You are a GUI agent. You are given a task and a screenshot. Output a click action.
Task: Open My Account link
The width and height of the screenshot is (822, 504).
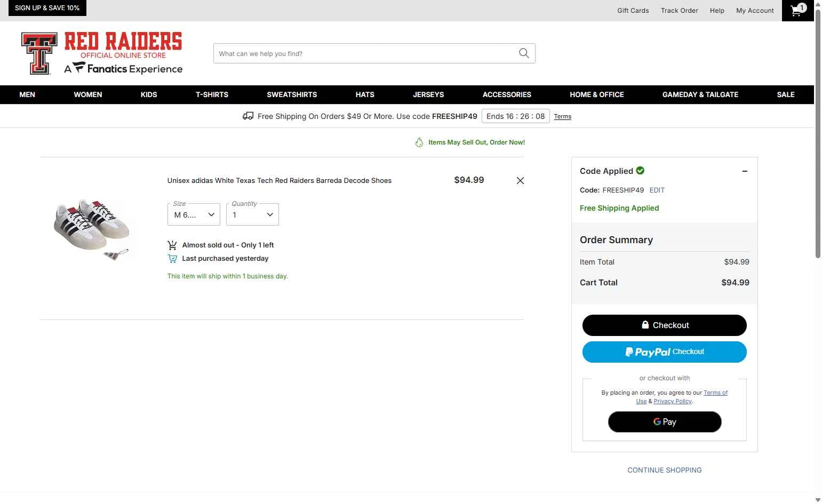click(x=755, y=11)
